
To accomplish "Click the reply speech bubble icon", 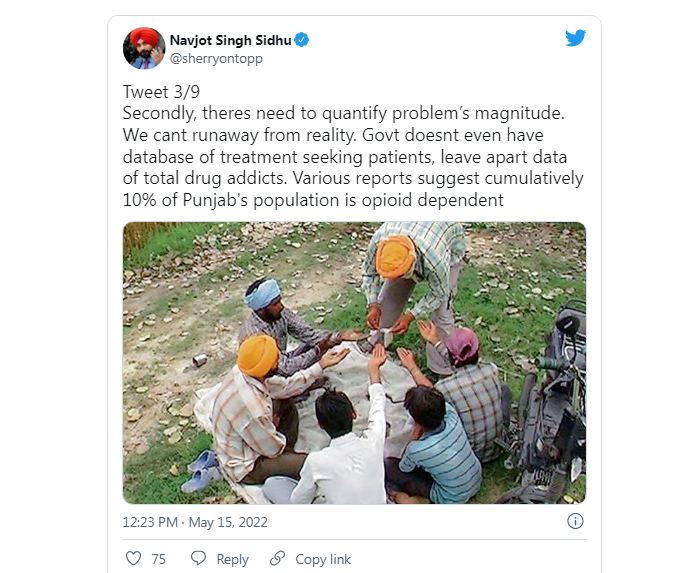I will coord(198,558).
